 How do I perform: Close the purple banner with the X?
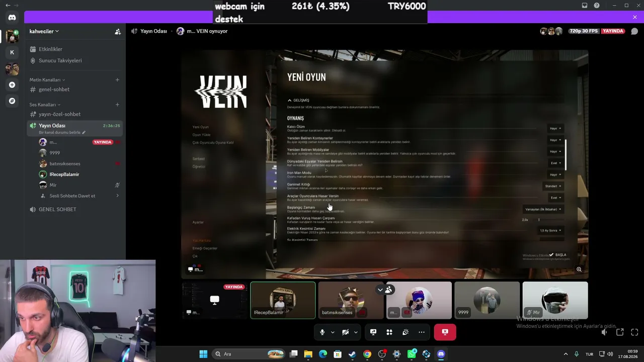635,17
